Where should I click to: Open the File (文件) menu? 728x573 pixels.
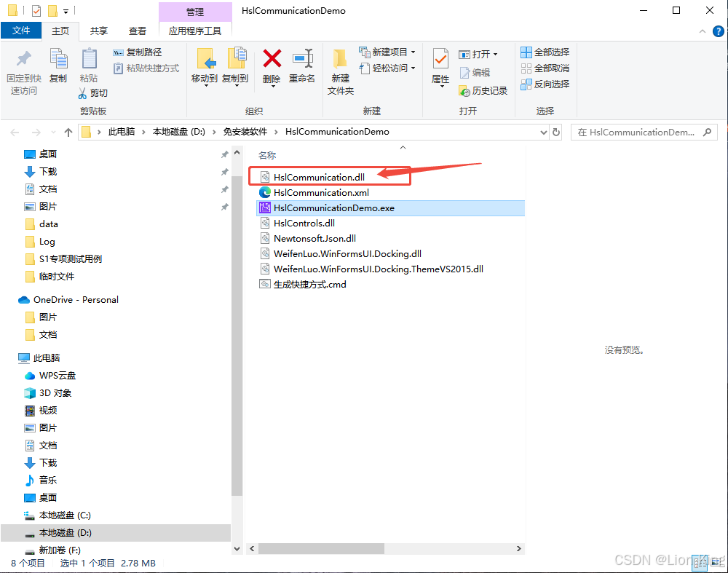(x=21, y=31)
